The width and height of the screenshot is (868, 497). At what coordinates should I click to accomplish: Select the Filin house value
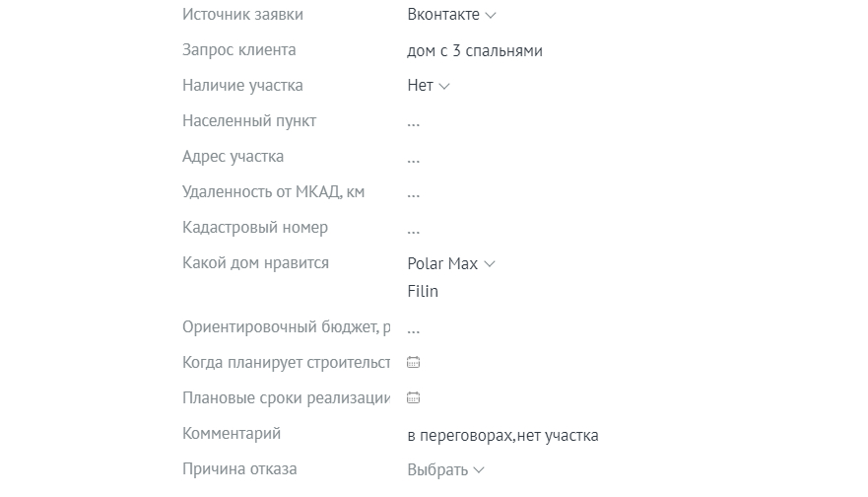[423, 291]
